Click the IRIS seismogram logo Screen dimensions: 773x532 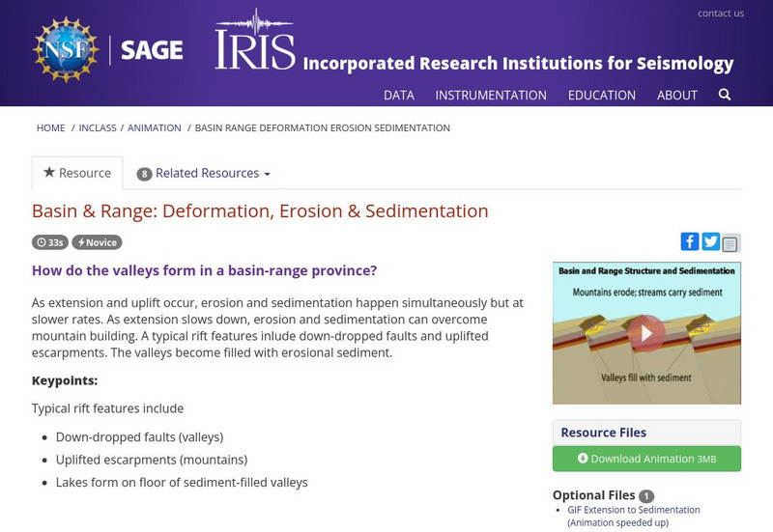(255, 40)
